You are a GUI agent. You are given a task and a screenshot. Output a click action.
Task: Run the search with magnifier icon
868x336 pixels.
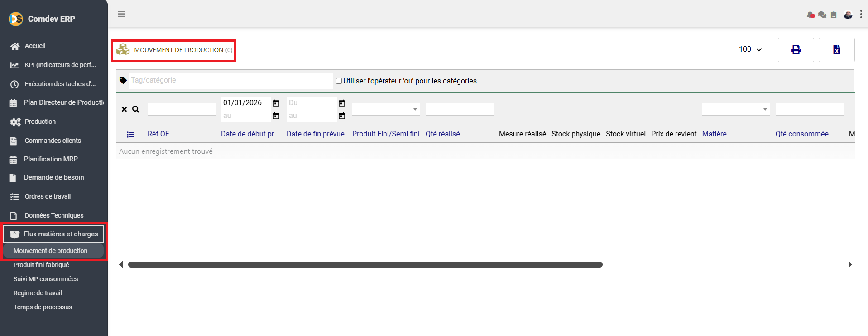coord(136,109)
